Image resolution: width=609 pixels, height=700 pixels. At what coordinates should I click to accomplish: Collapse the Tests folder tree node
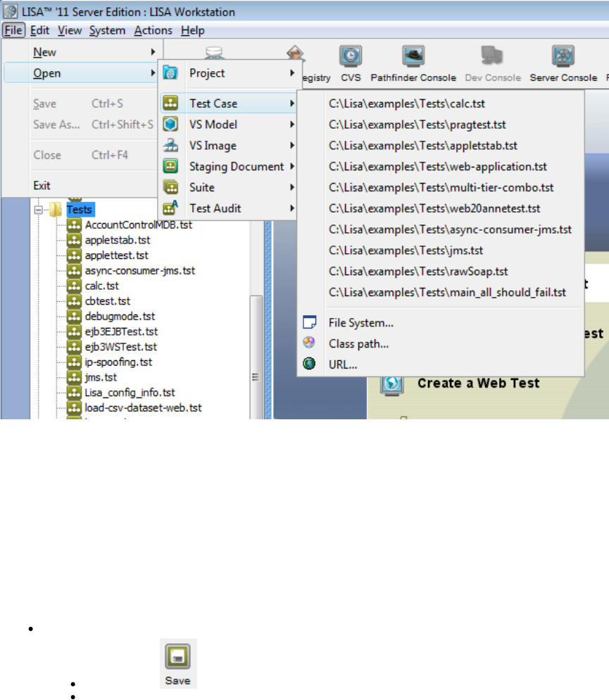pyautogui.click(x=39, y=210)
